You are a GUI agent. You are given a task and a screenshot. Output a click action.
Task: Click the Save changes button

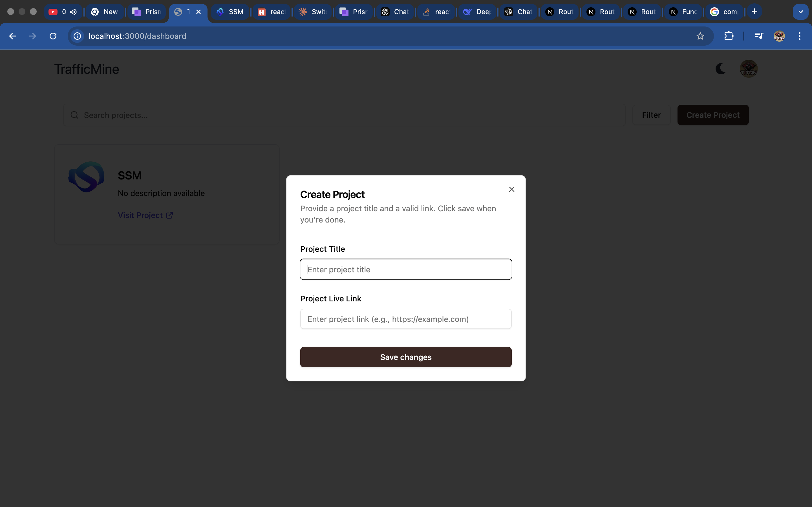click(x=406, y=357)
